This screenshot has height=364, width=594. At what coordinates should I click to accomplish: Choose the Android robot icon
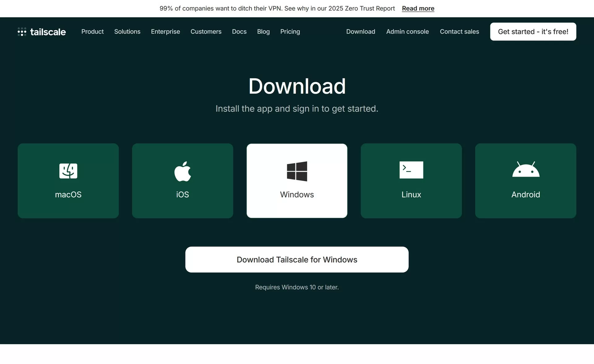click(x=526, y=169)
